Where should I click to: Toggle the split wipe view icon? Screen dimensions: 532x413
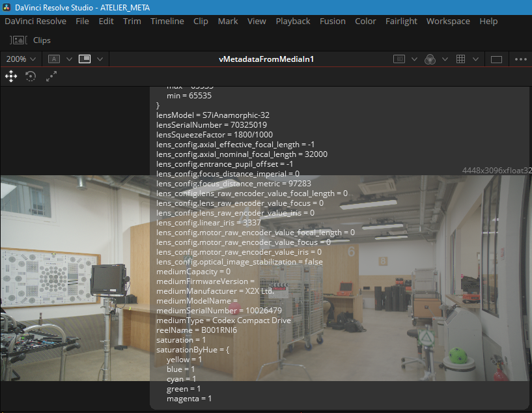click(x=84, y=59)
